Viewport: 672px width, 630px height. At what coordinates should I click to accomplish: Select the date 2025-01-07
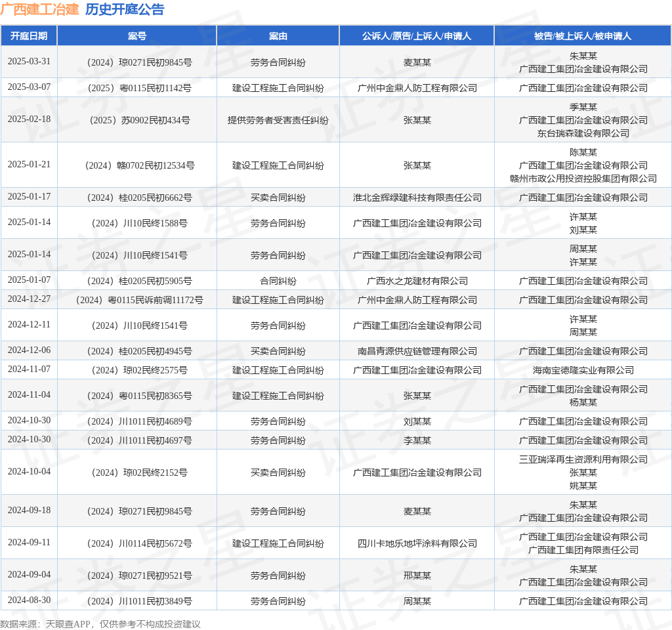[29, 280]
